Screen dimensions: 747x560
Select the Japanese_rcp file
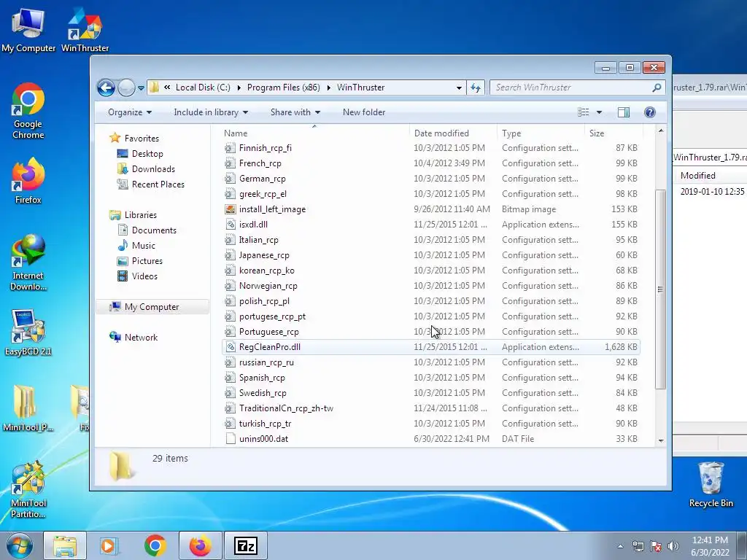click(x=430, y=255)
